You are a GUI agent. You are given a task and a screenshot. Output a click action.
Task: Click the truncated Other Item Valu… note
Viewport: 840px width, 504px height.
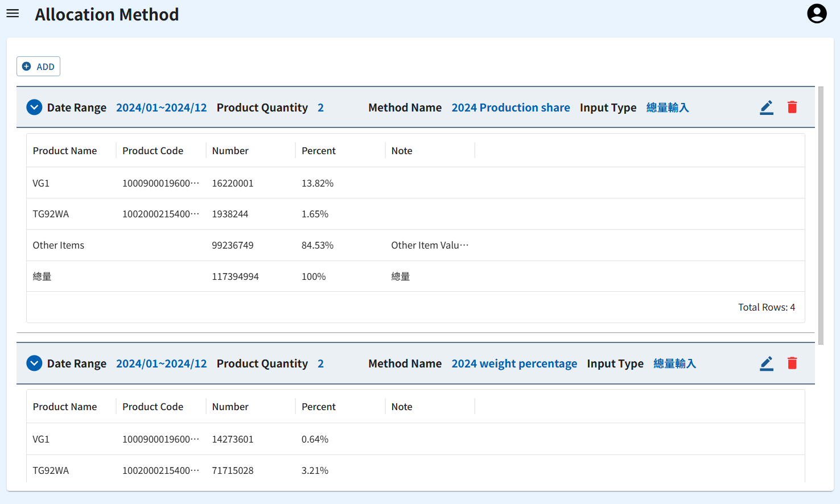tap(430, 245)
